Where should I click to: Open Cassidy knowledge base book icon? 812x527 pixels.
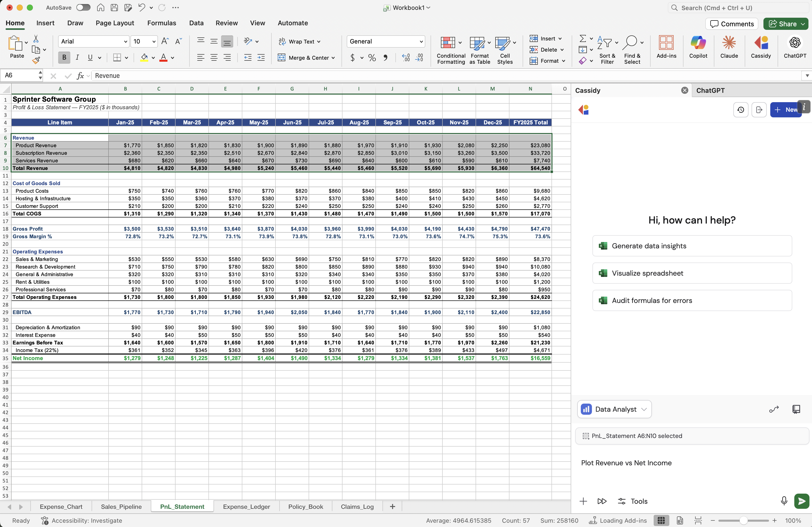pos(796,409)
